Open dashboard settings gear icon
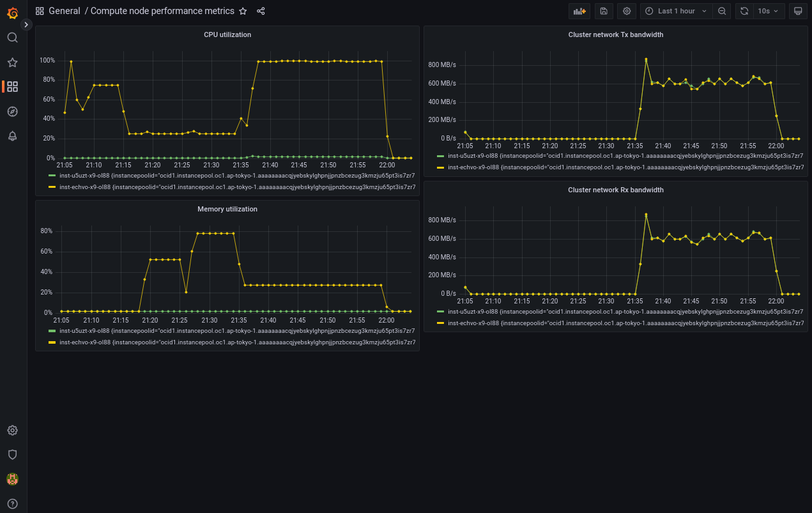Viewport: 812px width, 513px height. pos(627,11)
